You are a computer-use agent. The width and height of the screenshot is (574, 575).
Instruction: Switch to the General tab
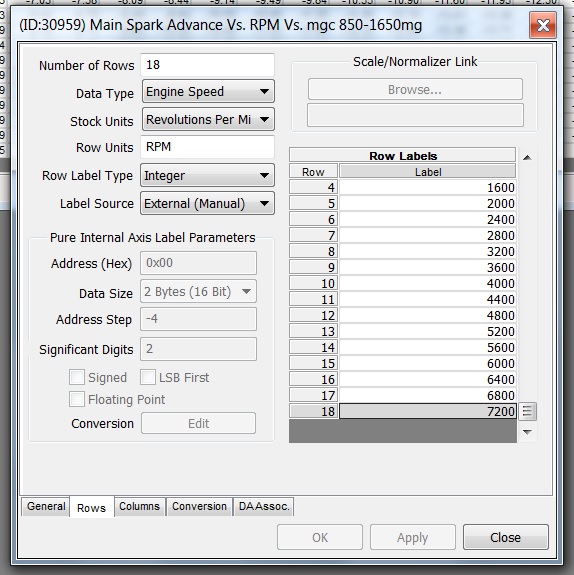(x=45, y=506)
